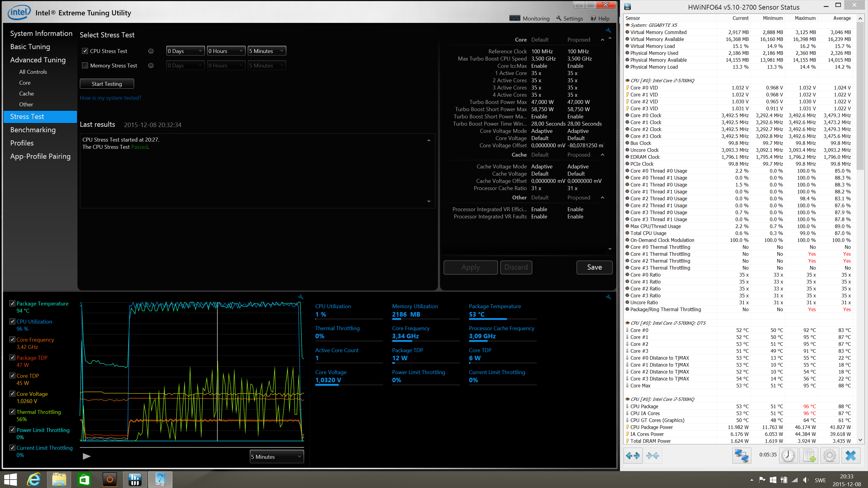Switch to HWiNFO taskbar icon

click(x=135, y=480)
